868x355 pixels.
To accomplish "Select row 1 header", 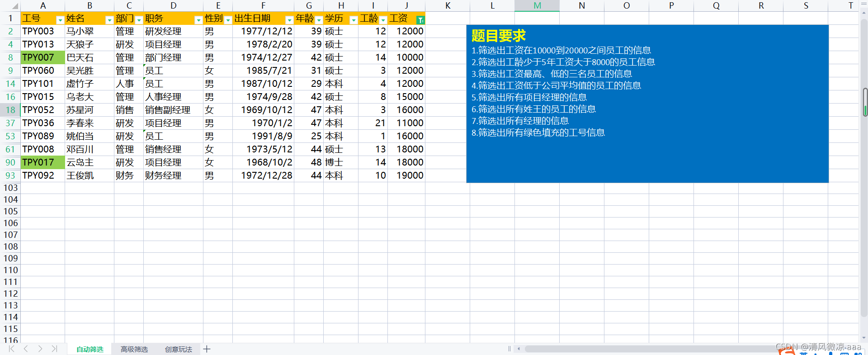I will point(10,19).
